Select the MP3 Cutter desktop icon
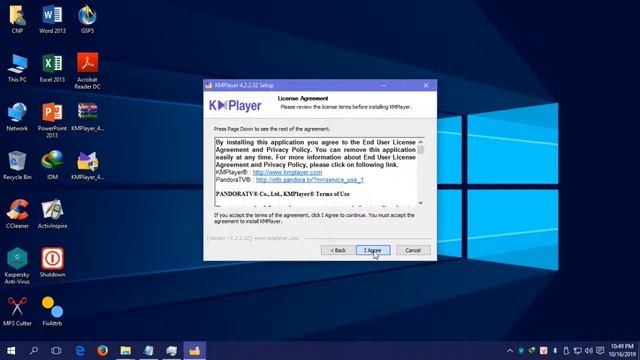The width and height of the screenshot is (640, 360). [x=17, y=311]
